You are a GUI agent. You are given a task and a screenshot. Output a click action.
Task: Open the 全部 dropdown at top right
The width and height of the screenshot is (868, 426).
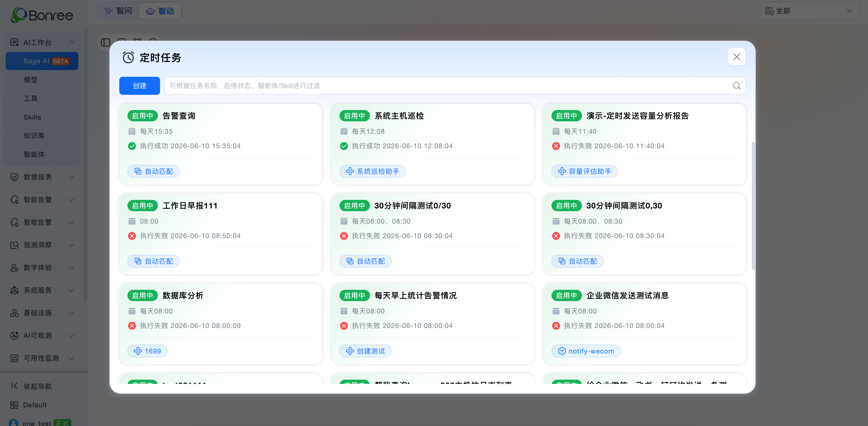pyautogui.click(x=810, y=11)
